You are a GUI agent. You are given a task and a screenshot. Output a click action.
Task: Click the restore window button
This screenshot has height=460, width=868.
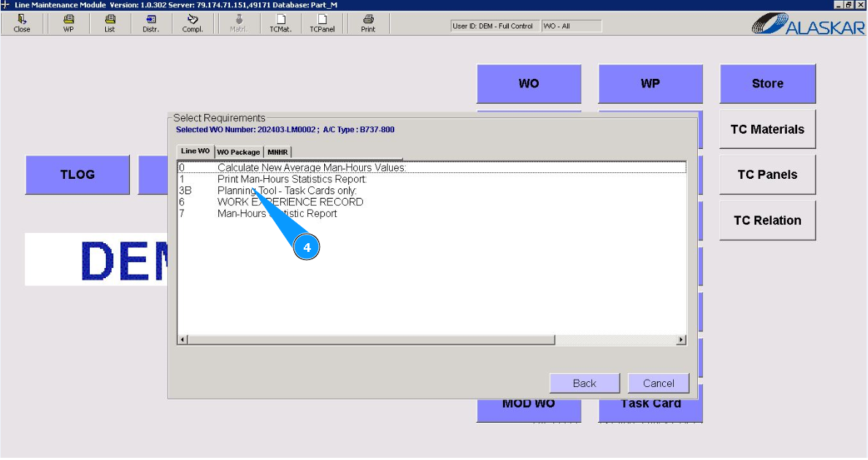(x=848, y=5)
